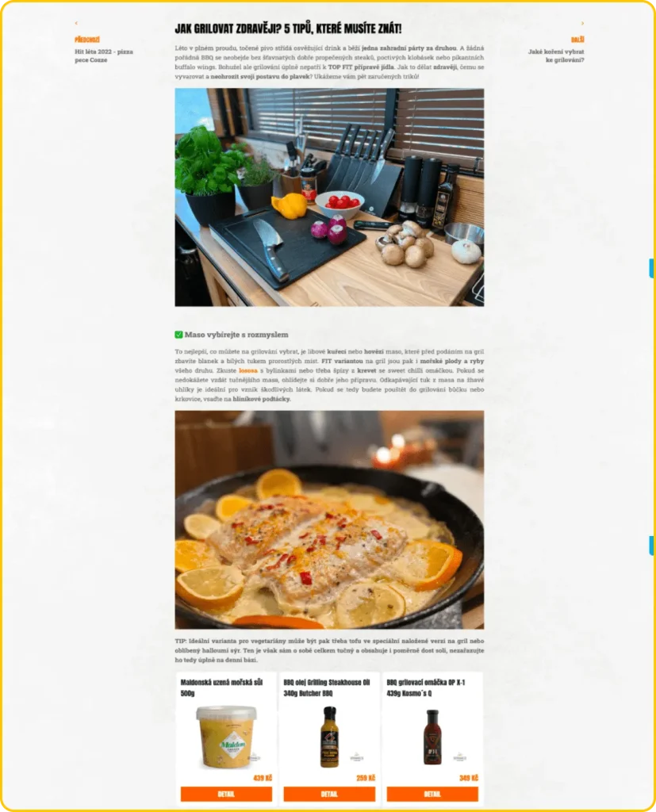Click the salmon in pan with lemons photo

pyautogui.click(x=329, y=520)
